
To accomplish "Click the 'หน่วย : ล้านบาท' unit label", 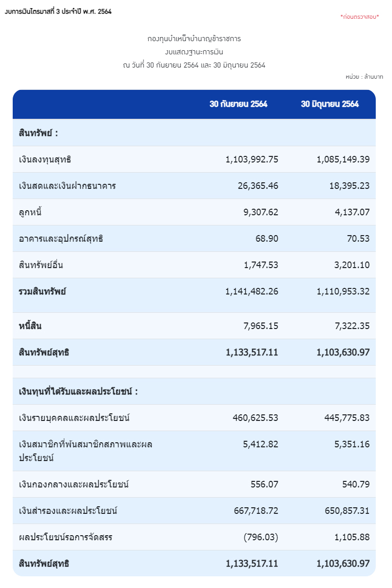I will [364, 77].
